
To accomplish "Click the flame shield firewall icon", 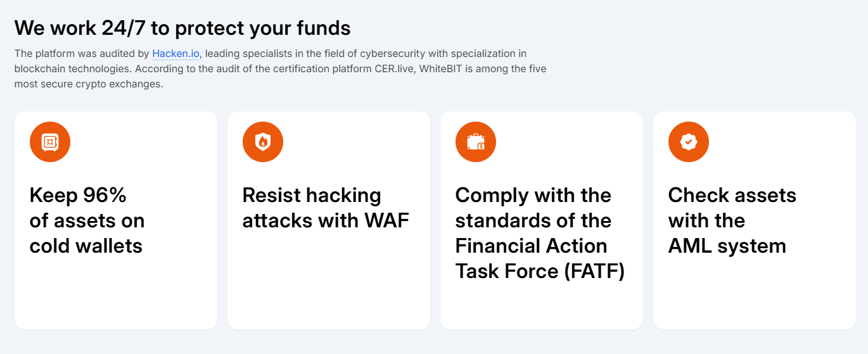I will pos(263,142).
